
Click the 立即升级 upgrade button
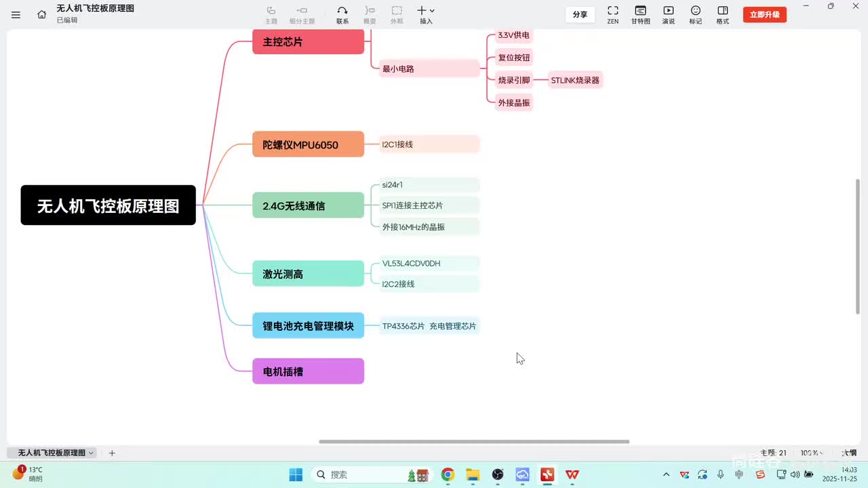click(x=764, y=14)
